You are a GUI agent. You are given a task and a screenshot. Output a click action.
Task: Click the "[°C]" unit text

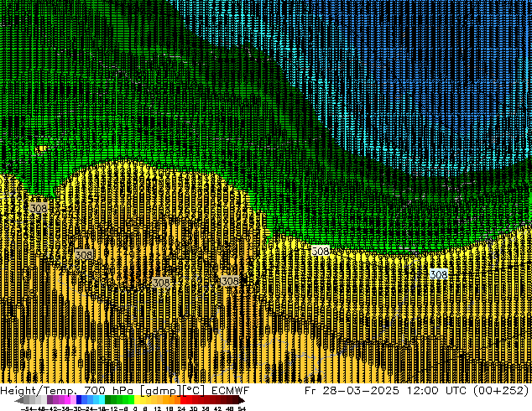pos(194,391)
